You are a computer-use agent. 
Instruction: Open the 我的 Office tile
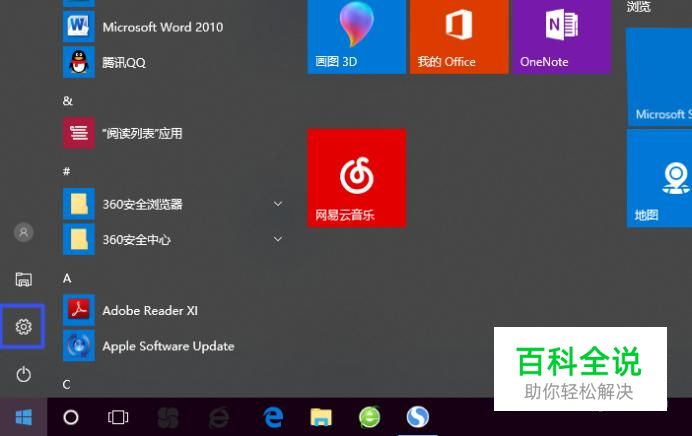459,36
